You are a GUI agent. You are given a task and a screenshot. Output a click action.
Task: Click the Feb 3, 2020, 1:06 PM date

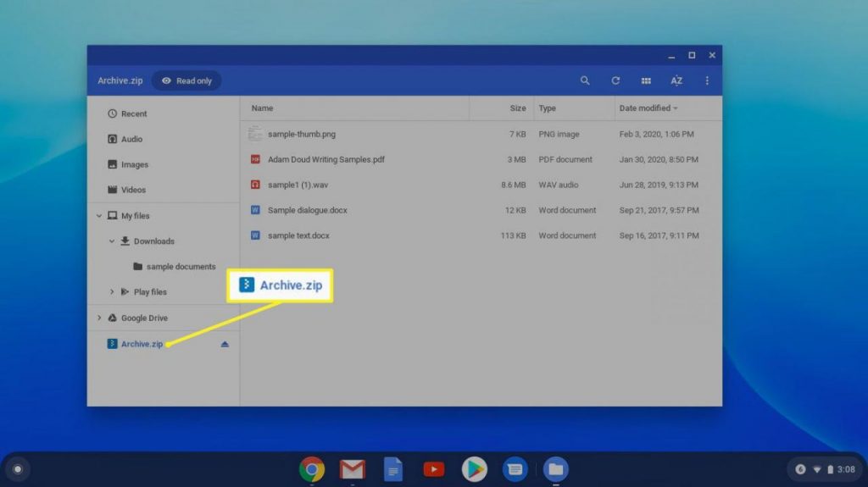click(x=656, y=134)
